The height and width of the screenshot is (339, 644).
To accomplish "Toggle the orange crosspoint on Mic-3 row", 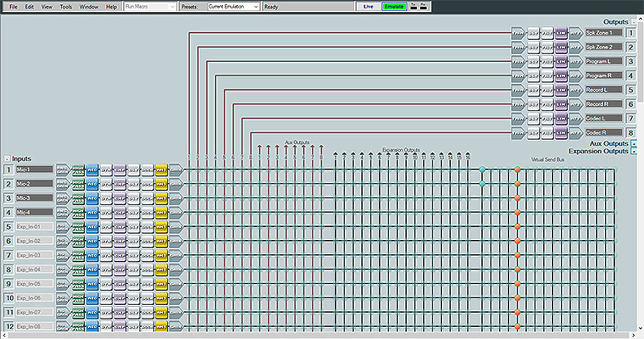I will click(x=517, y=198).
